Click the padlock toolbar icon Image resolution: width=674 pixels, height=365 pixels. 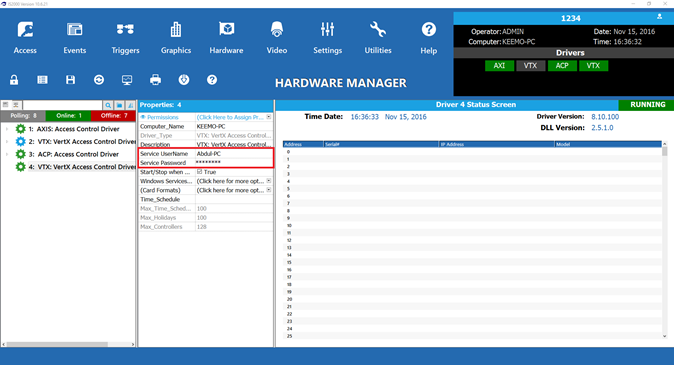coord(14,80)
